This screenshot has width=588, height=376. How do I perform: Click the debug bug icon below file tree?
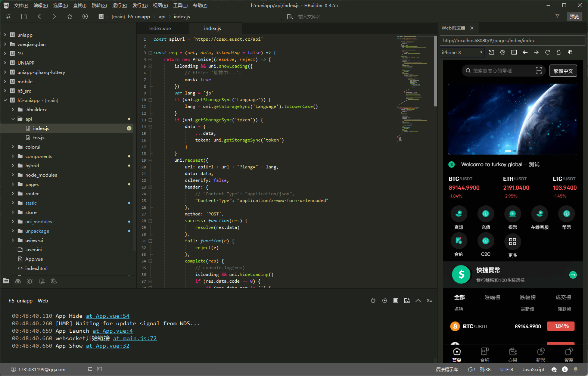30,281
